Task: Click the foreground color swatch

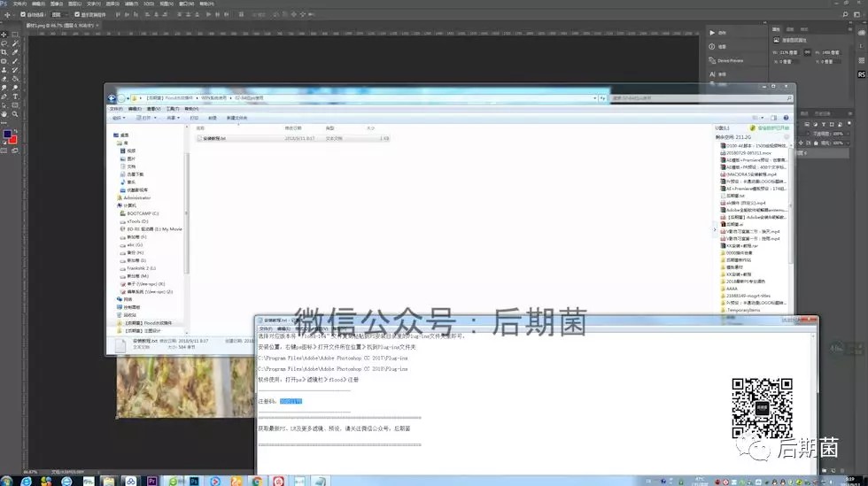Action: (7, 134)
